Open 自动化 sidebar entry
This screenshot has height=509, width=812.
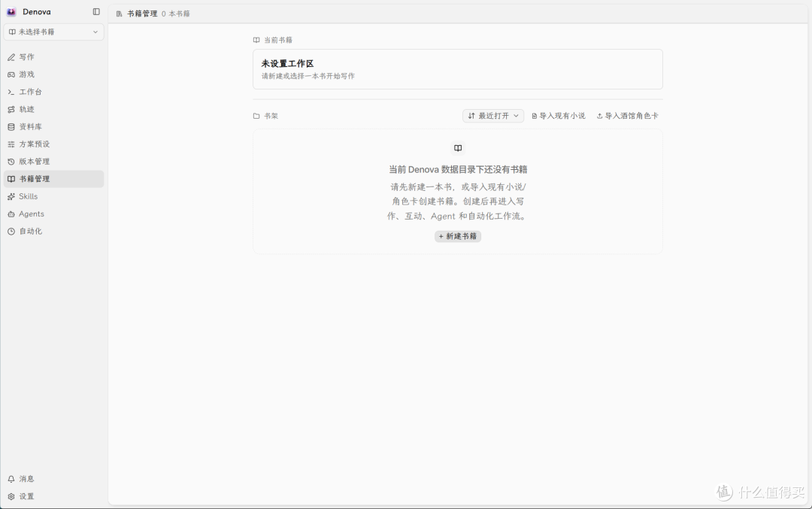(x=54, y=232)
